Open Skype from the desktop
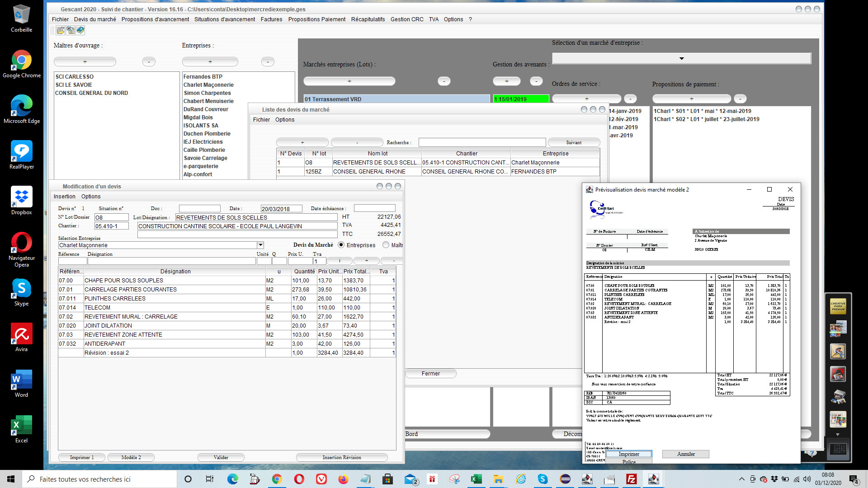Viewport: 868px width, 488px height. [x=21, y=292]
